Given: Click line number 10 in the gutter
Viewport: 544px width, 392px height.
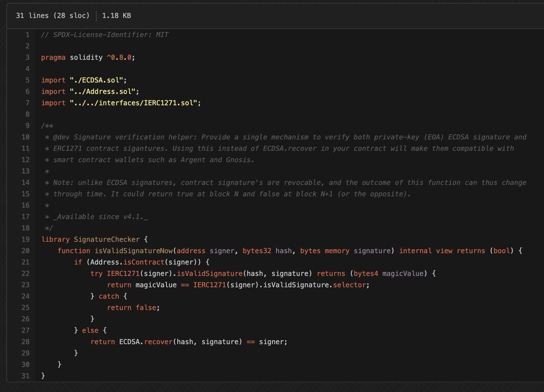Looking at the screenshot, I should point(25,137).
